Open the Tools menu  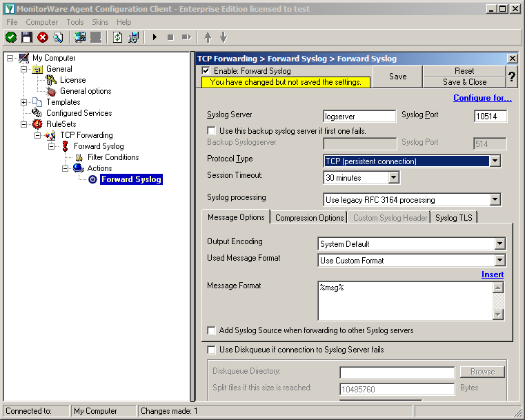(x=75, y=22)
